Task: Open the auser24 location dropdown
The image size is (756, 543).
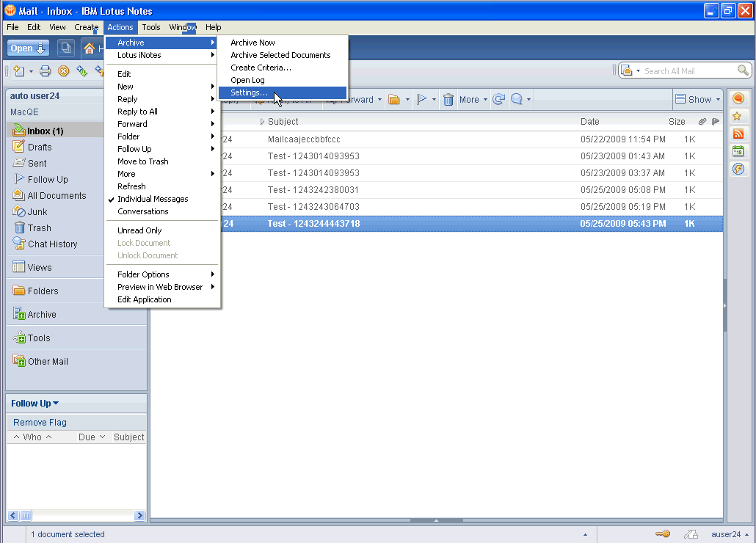Action: (730, 534)
